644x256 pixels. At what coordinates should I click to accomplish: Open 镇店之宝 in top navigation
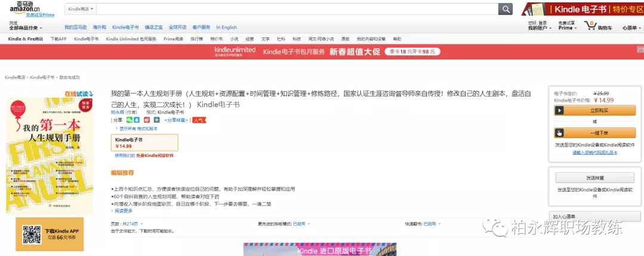(154, 27)
